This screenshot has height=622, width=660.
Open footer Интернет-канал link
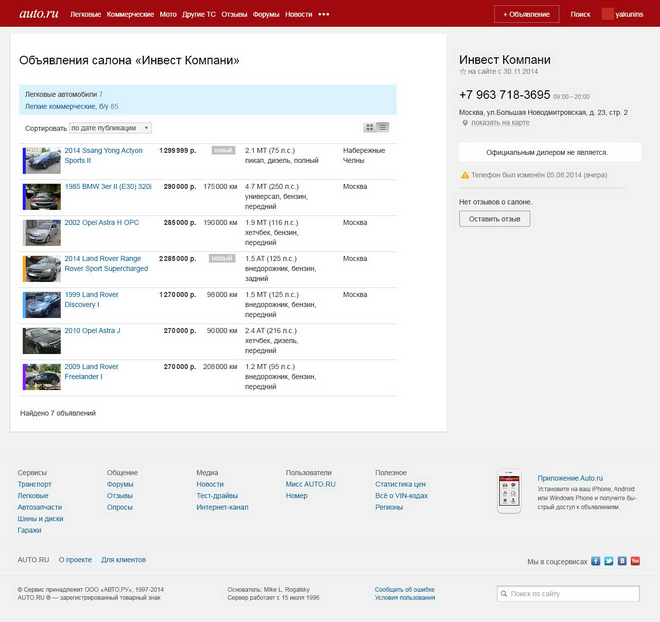[222, 508]
